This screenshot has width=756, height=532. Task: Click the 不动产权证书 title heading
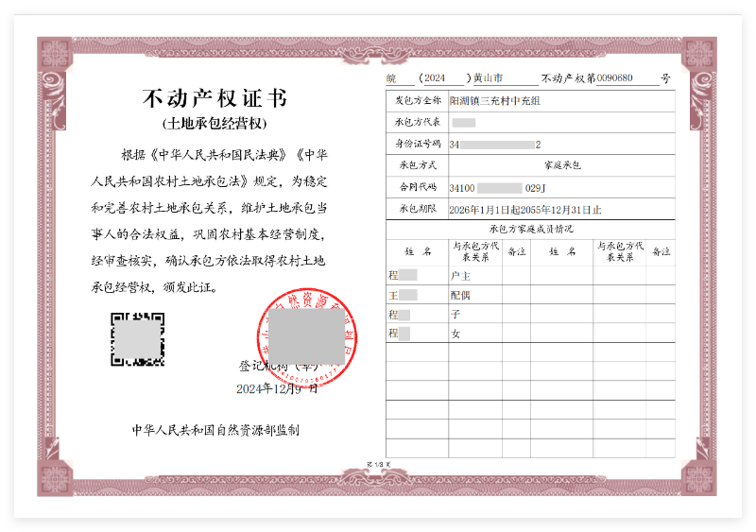pos(214,98)
